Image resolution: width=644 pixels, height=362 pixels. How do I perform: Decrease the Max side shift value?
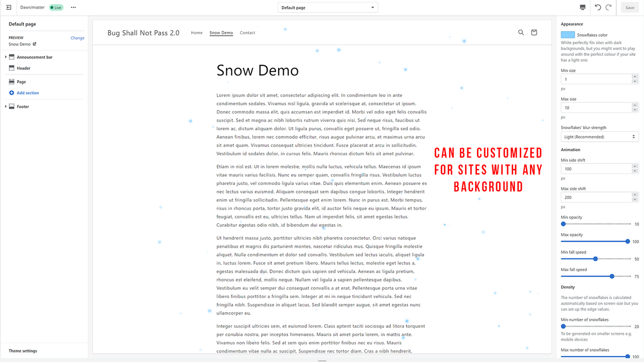click(x=635, y=200)
